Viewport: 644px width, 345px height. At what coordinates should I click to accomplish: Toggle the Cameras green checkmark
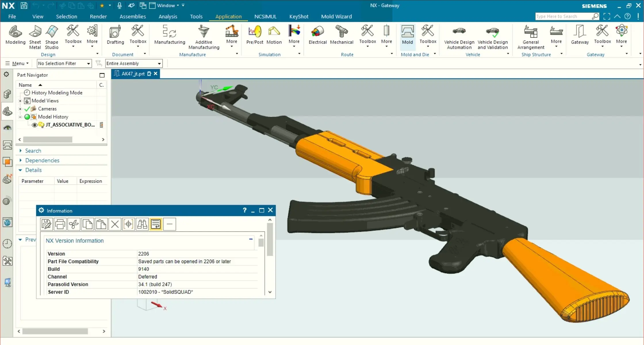coord(27,109)
